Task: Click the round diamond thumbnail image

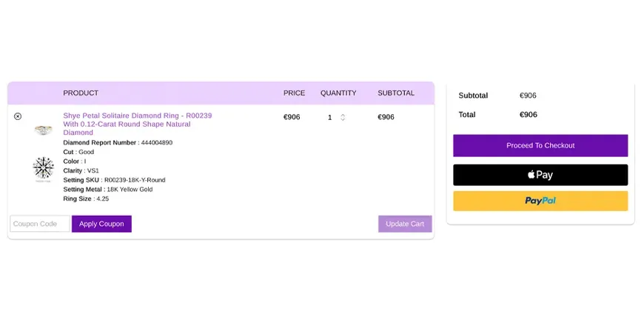Action: point(44,169)
